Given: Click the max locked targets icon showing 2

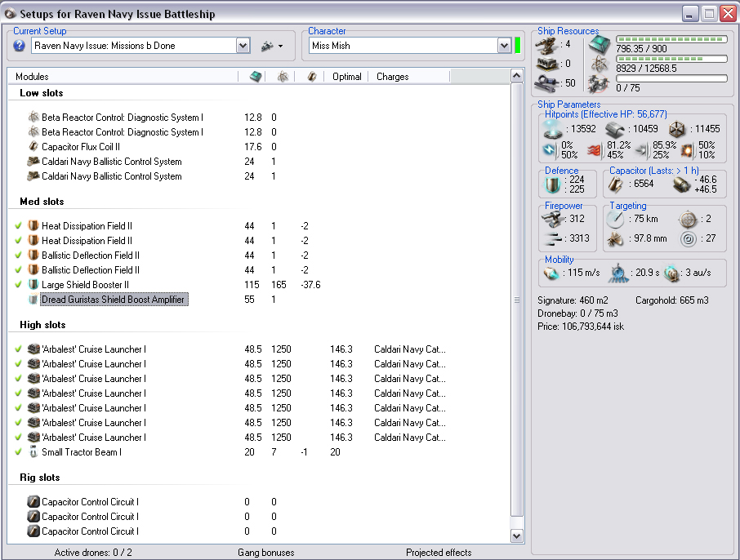Looking at the screenshot, I should pyautogui.click(x=688, y=219).
